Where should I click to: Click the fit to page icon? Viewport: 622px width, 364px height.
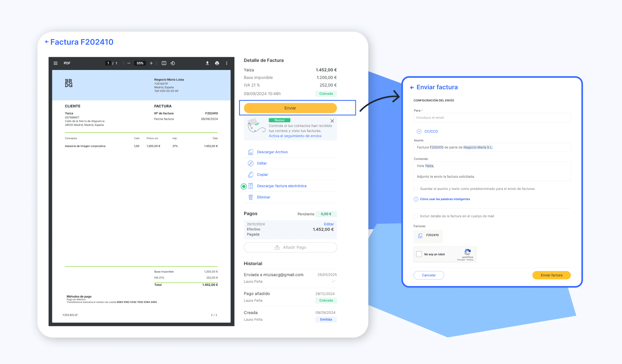164,63
